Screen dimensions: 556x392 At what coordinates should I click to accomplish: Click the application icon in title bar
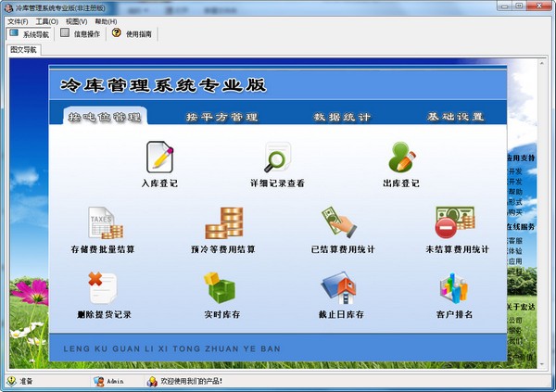tap(8, 7)
